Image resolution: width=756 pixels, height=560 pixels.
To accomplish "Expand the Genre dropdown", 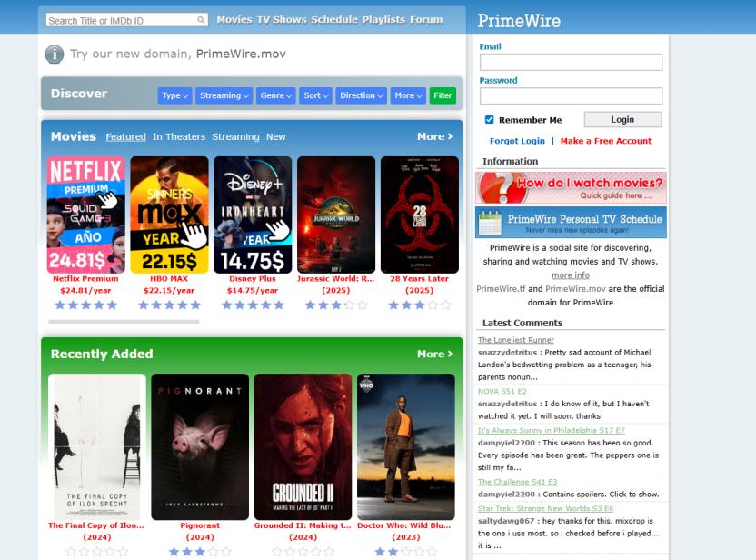I will (x=276, y=95).
